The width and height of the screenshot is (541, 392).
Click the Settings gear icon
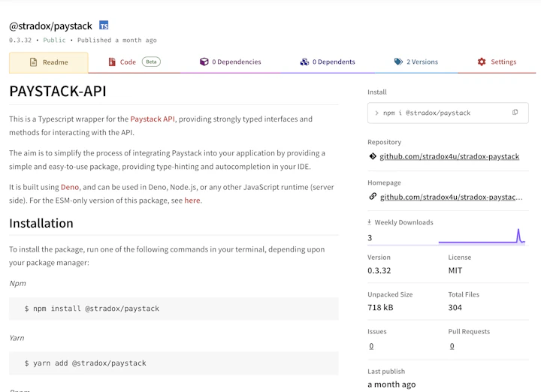tap(482, 62)
